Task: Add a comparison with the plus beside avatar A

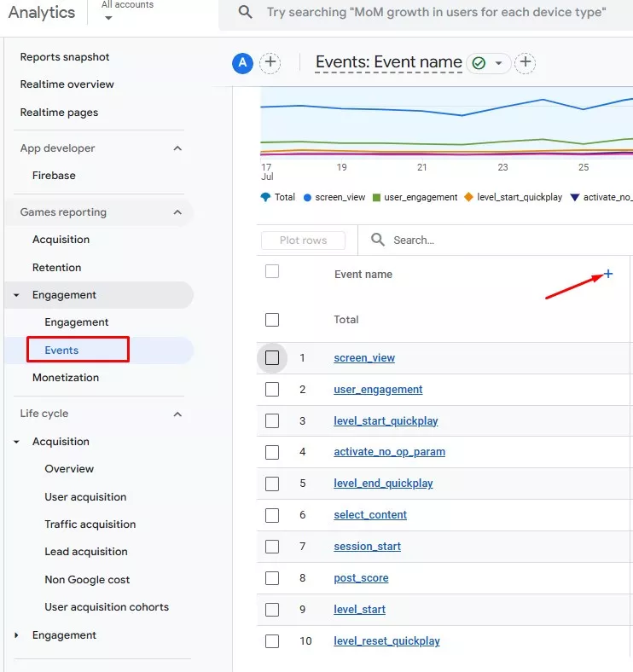Action: tap(270, 62)
